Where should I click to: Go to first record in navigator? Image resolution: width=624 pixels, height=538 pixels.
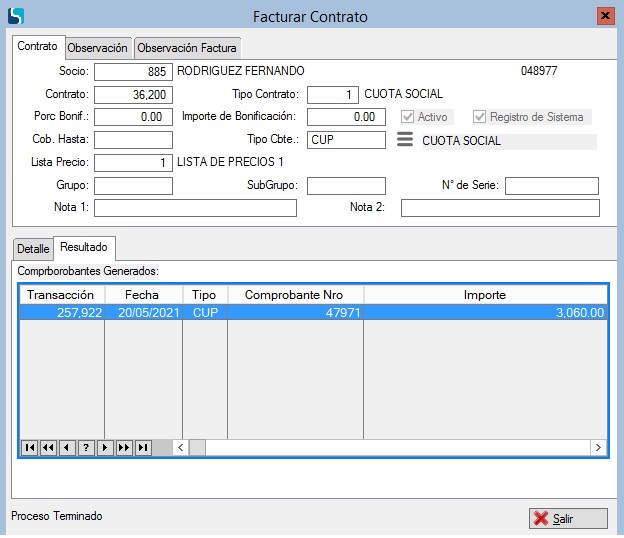[29, 447]
